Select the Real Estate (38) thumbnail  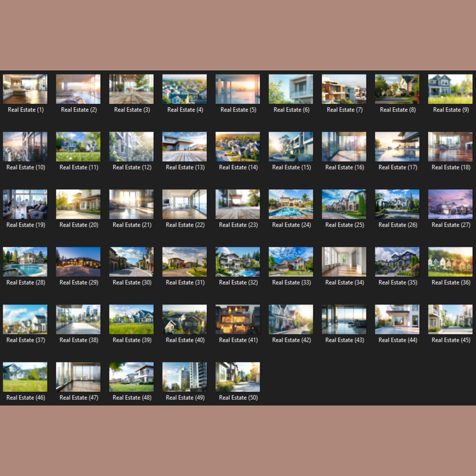(x=78, y=319)
